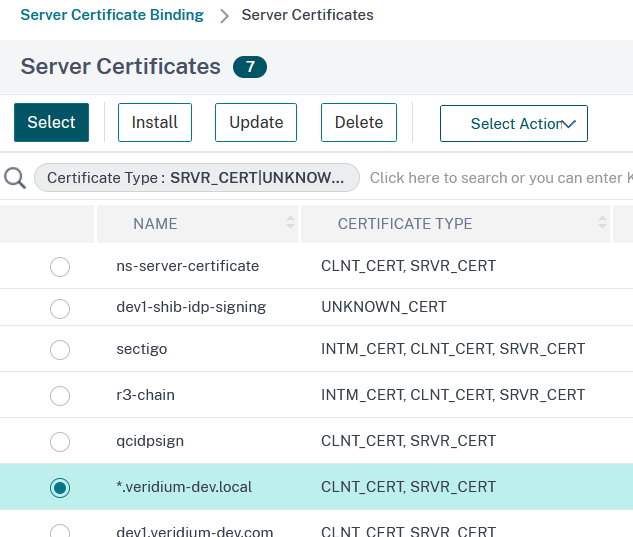This screenshot has height=537, width=633.
Task: Click the Select button
Action: tap(51, 122)
